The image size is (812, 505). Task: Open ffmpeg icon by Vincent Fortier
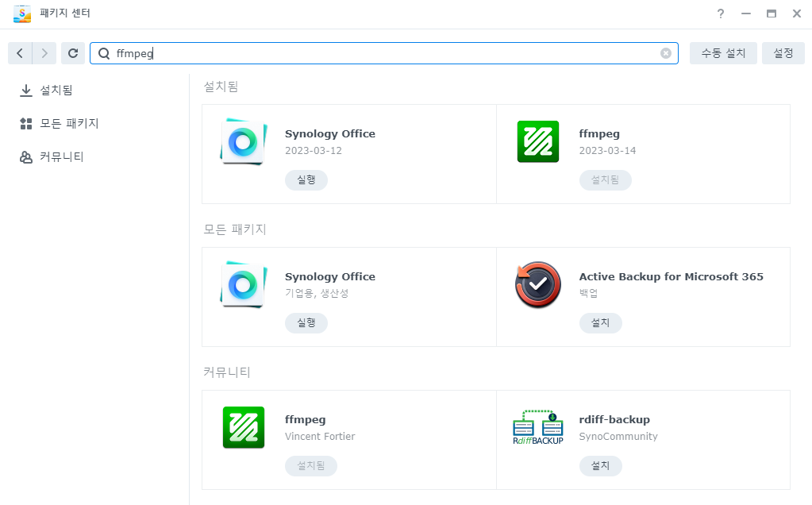(244, 427)
